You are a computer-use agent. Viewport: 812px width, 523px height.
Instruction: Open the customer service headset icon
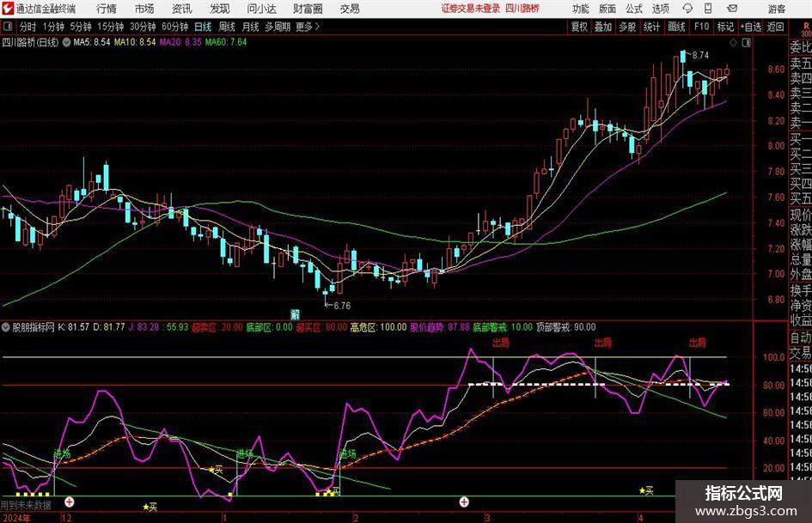687,9
